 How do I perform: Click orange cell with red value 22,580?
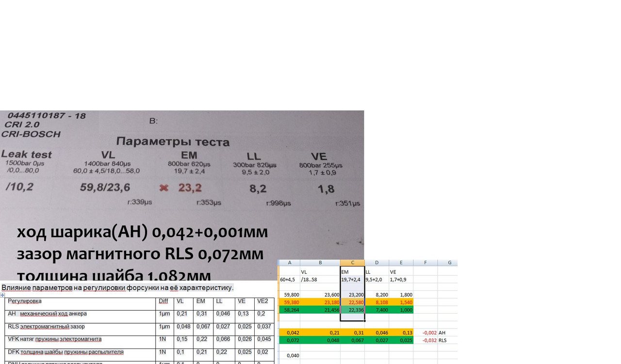click(352, 302)
